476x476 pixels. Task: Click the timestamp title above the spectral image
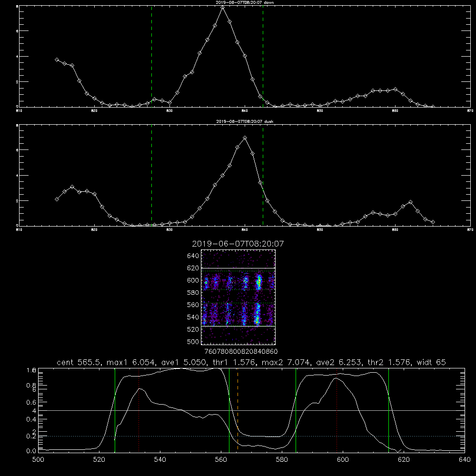coord(238,244)
